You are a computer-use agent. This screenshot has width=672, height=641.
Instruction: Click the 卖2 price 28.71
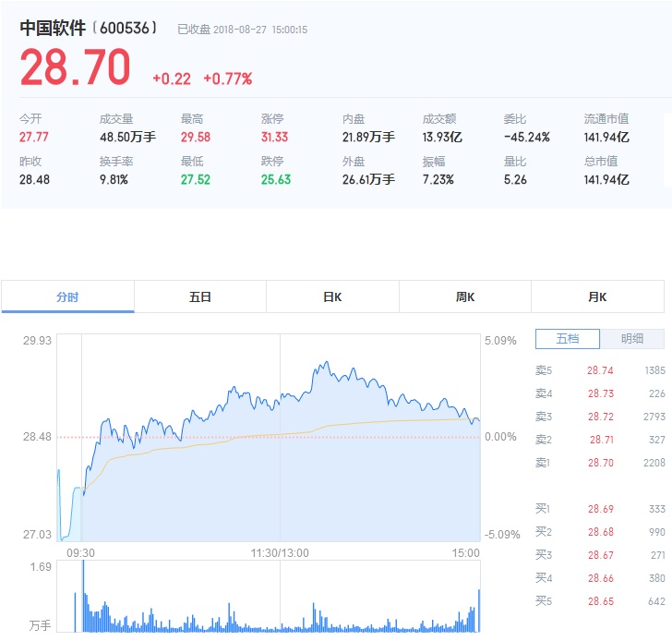[x=602, y=440]
